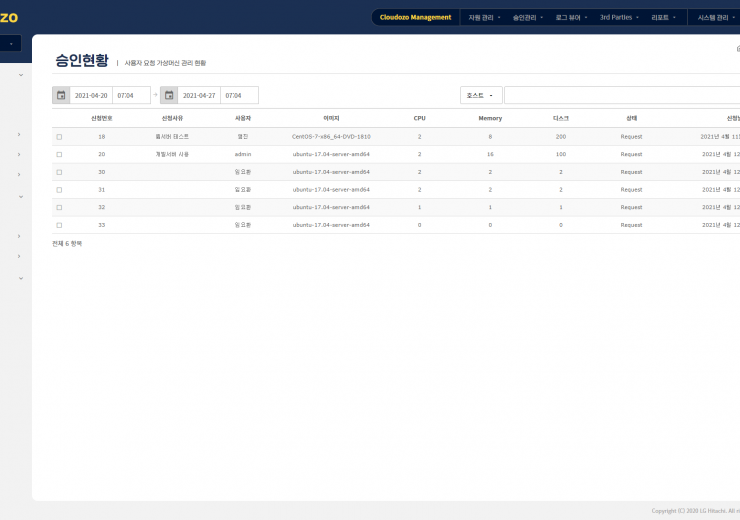Click the Cloudozo logo in the header
This screenshot has width=740, height=520.
coord(9,17)
